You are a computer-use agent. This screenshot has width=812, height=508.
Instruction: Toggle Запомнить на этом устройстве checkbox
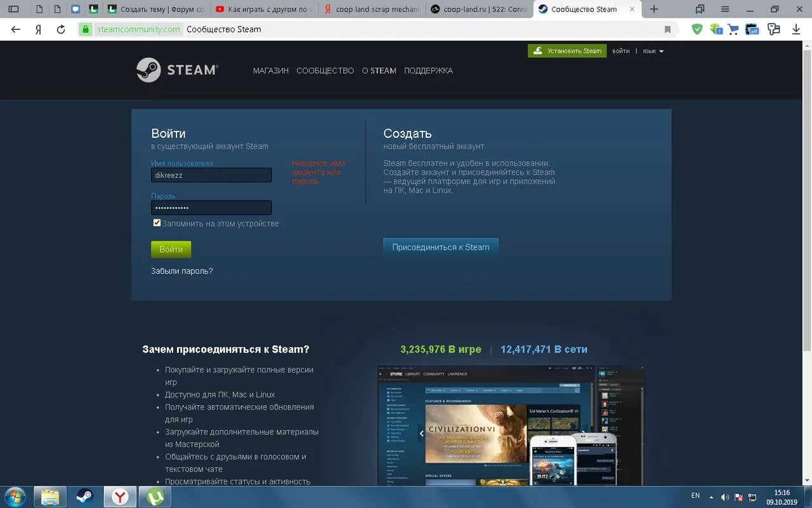157,223
